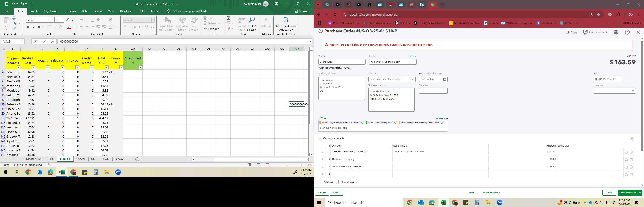Open Calculator from the Excel window taskbar
The height and width of the screenshot is (207, 644).
coord(95,172)
